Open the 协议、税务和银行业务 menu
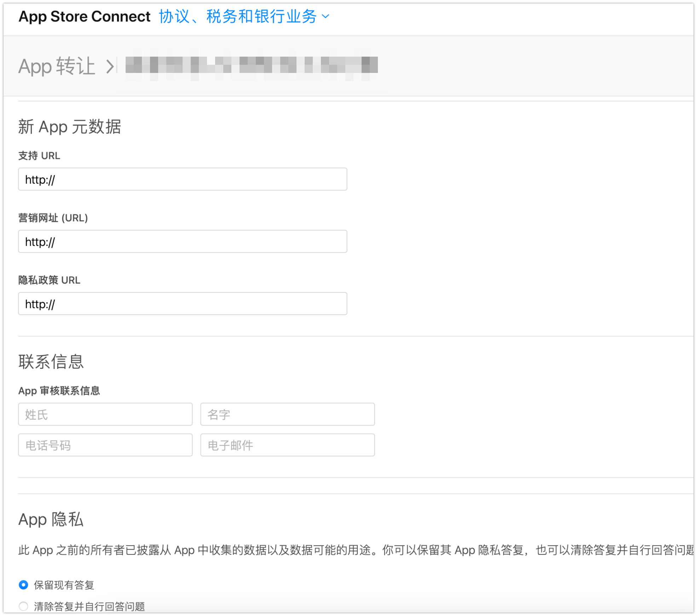Image resolution: width=697 pixels, height=616 pixels. 238,16
